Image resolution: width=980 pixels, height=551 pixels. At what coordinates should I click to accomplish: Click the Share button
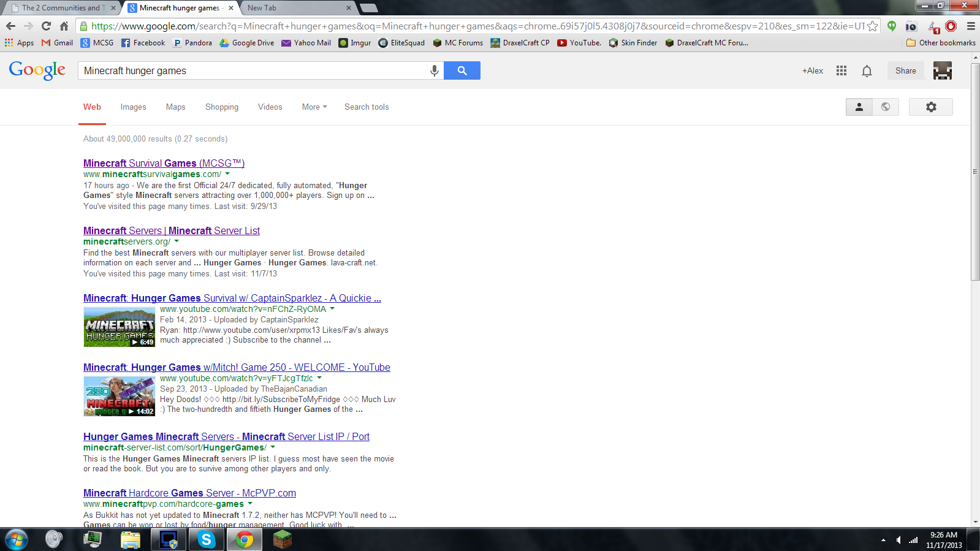[x=905, y=70]
